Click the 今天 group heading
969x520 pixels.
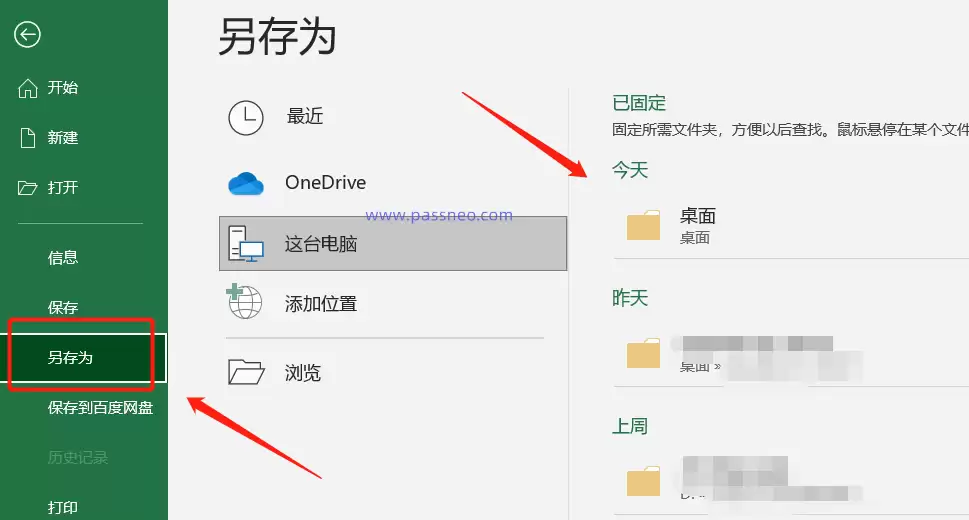[x=630, y=170]
